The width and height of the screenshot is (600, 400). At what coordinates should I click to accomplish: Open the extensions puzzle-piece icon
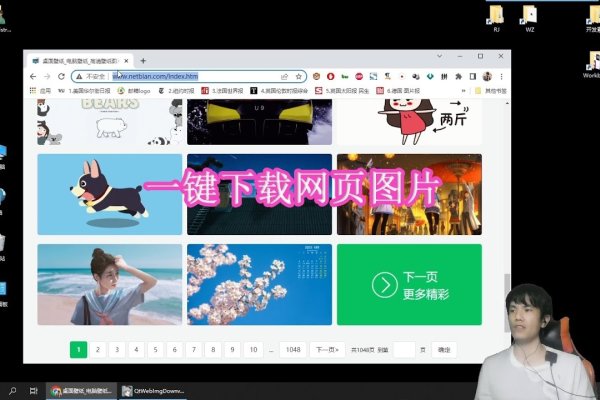(458, 77)
